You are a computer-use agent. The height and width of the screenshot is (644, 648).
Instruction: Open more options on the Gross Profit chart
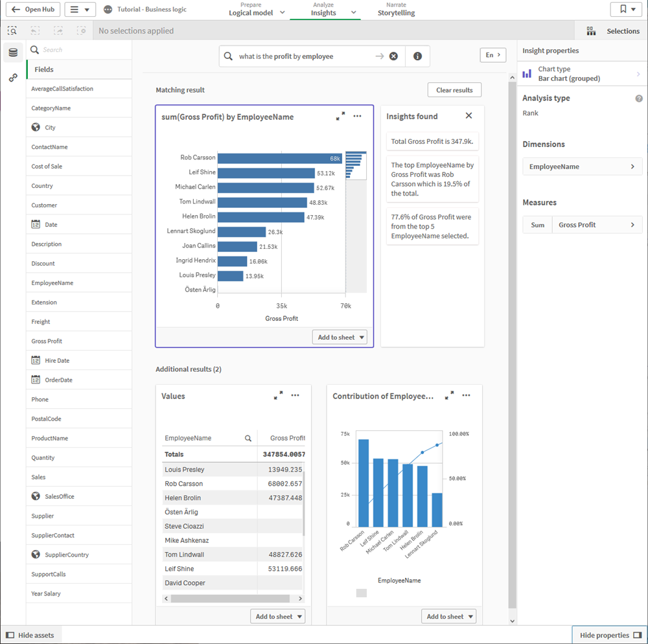[357, 116]
